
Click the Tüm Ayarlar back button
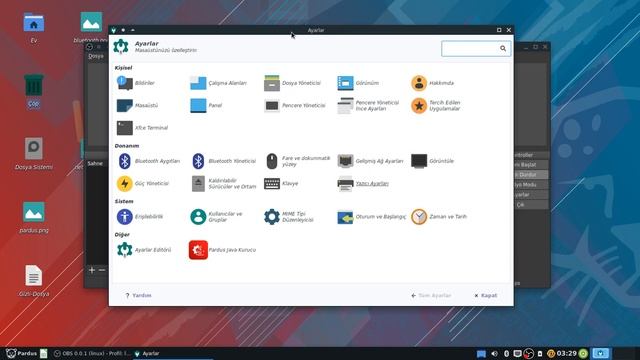coord(431,295)
